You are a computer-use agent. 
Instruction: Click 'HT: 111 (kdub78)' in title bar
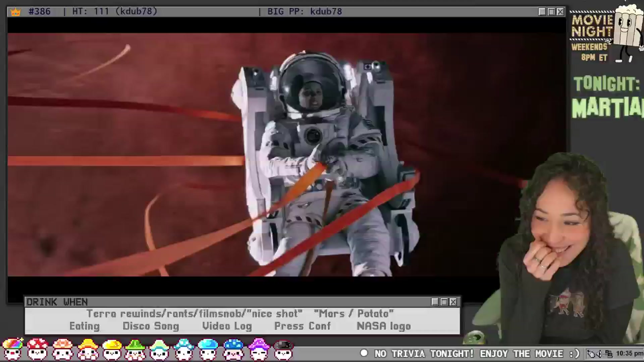pos(115,11)
